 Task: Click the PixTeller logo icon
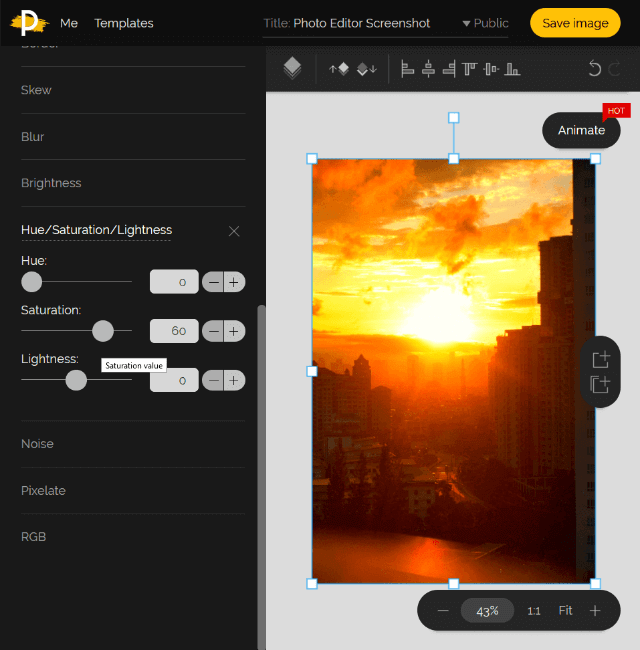[29, 23]
